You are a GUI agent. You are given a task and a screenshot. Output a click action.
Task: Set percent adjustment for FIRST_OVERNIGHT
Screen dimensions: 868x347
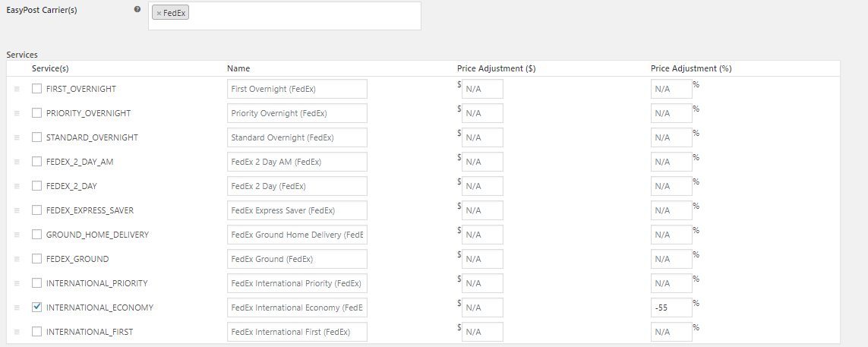click(671, 89)
